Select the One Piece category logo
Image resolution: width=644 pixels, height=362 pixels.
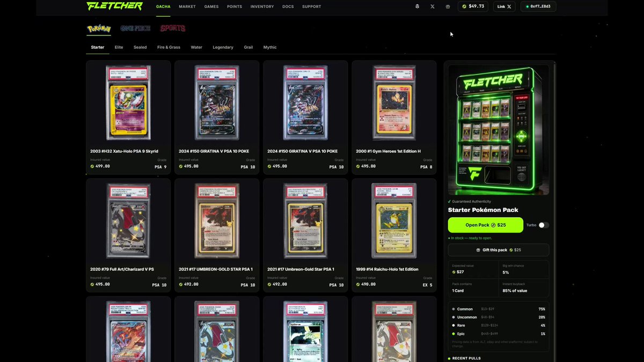click(x=135, y=28)
